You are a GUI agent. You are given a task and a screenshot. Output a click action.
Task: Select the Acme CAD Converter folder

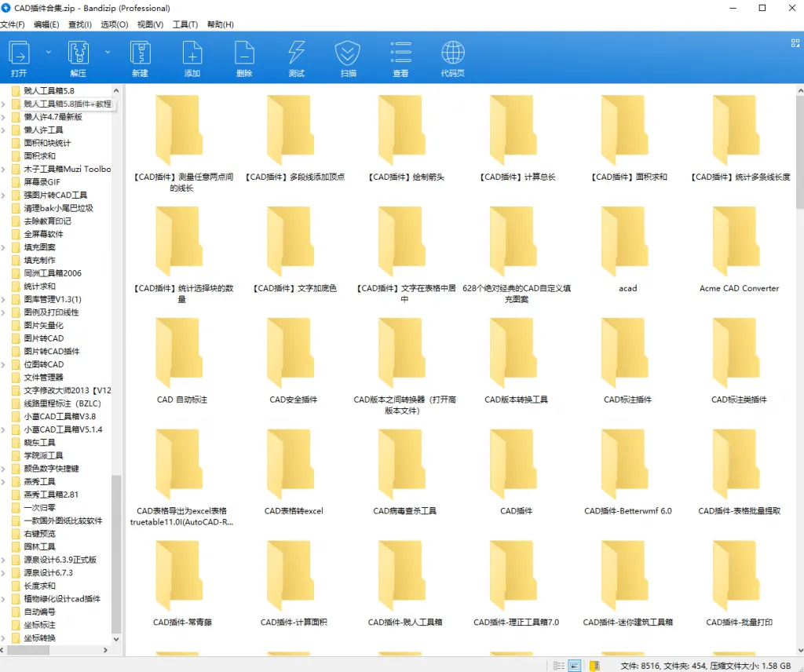pos(738,250)
